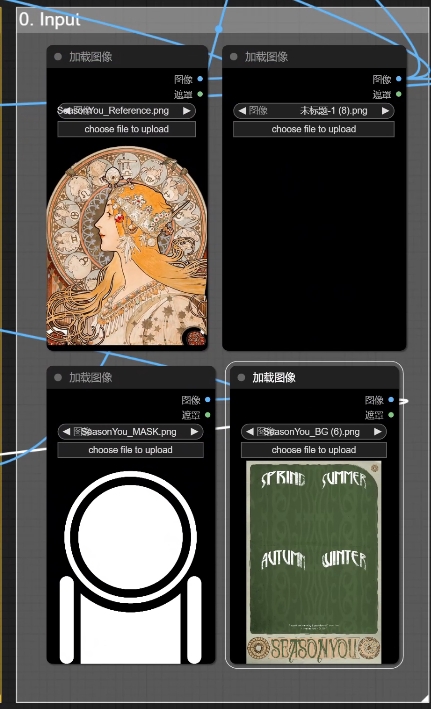The height and width of the screenshot is (709, 431).
Task: Select next image after SeasonYou_Reference.png
Action: pos(187,111)
